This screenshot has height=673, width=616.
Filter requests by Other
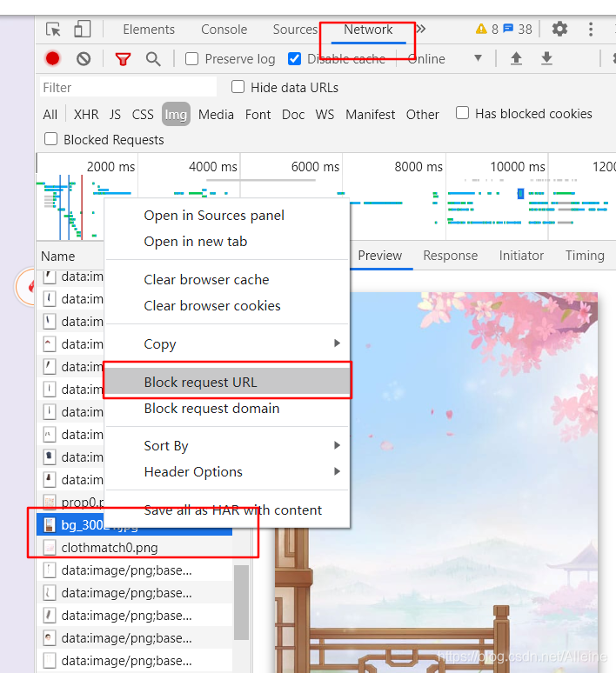(x=422, y=114)
